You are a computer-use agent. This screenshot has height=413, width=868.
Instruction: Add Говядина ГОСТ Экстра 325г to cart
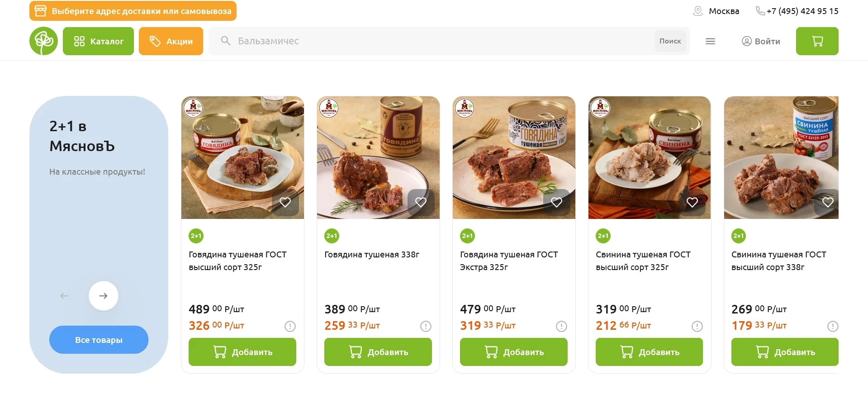coord(513,352)
